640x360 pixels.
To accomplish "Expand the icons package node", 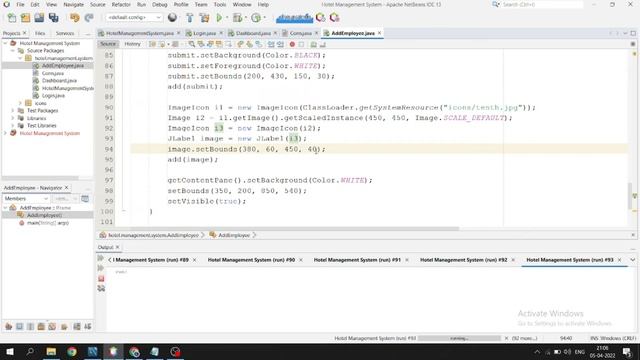I will tap(20, 103).
